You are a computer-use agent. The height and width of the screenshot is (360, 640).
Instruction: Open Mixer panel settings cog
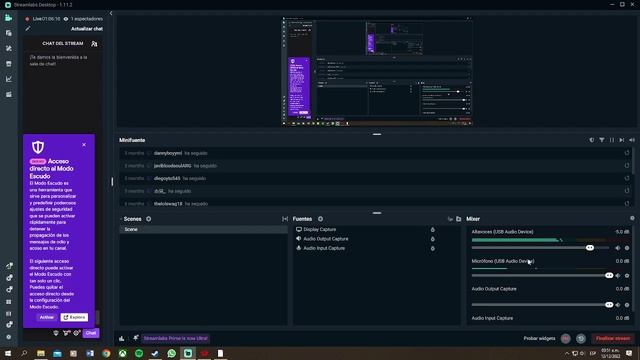pos(632,218)
